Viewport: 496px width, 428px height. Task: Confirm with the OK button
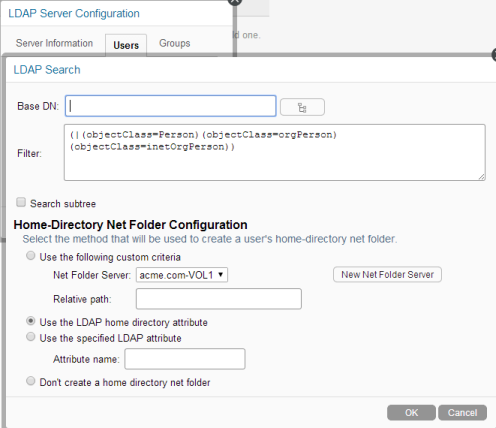tap(411, 413)
